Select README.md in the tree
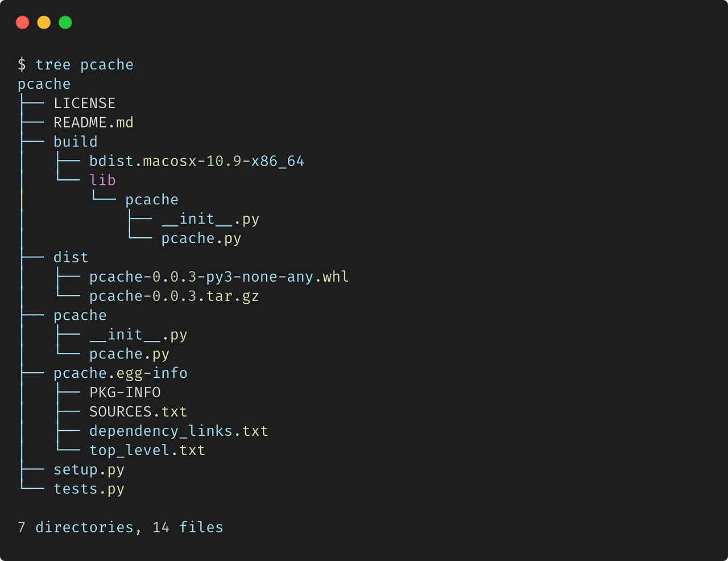Viewport: 728px width, 561px height. click(93, 122)
